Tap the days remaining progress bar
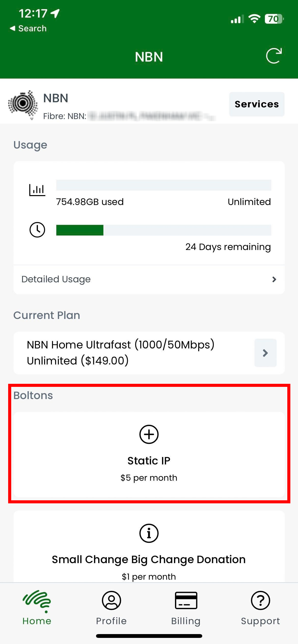The width and height of the screenshot is (298, 644). coord(164,231)
